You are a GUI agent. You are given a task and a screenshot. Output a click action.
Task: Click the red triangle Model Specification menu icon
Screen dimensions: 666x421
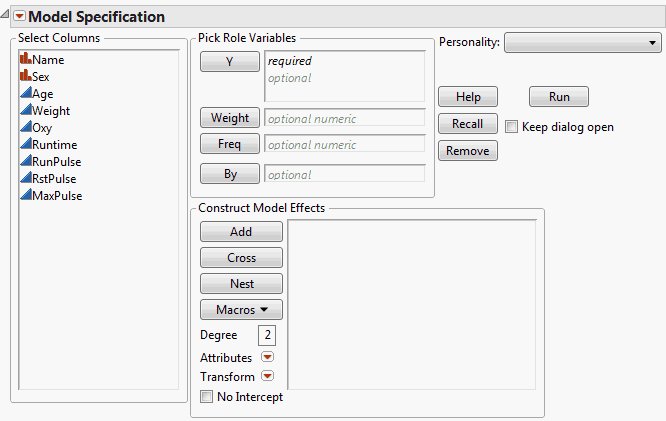[19, 17]
